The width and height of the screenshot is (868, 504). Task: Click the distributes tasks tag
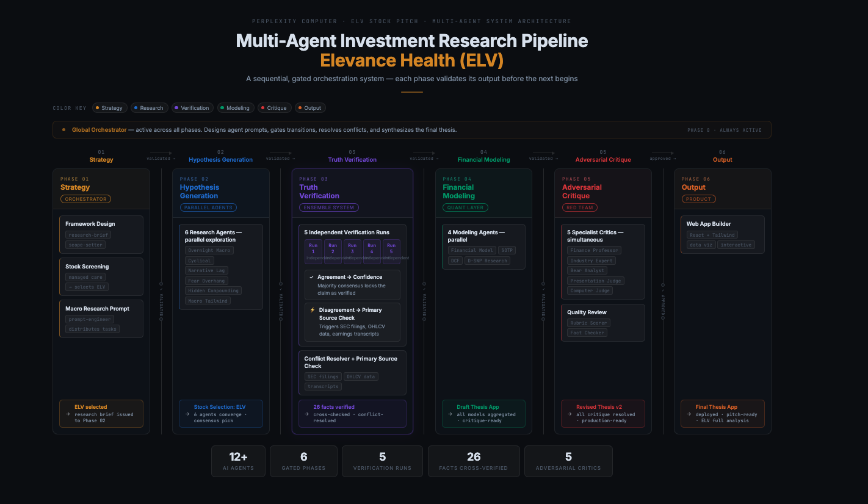pos(93,329)
